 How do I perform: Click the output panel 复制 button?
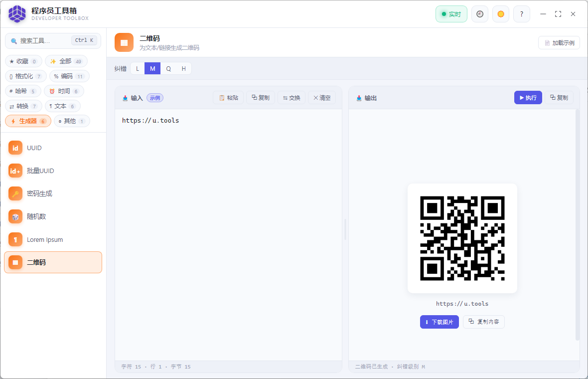coord(559,98)
